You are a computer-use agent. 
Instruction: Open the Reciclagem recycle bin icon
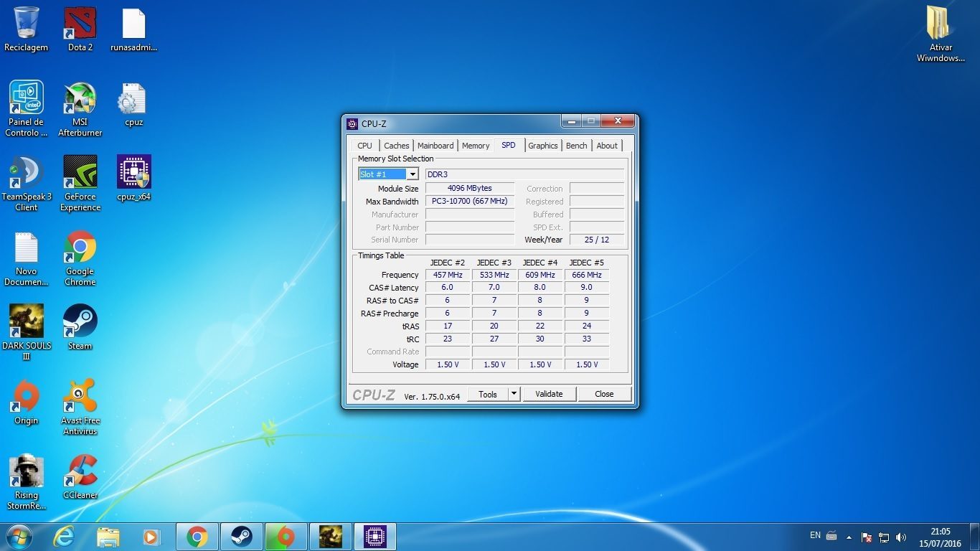point(27,29)
